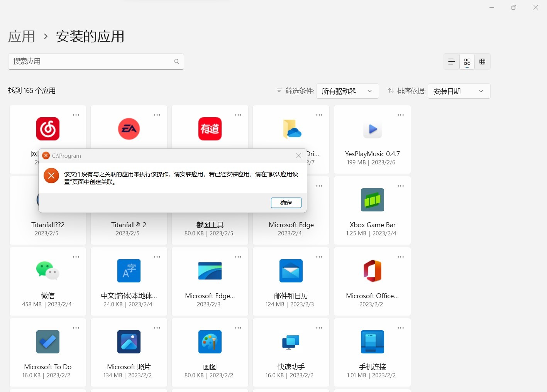Click the NetEase Cloud Music app icon
Image resolution: width=547 pixels, height=392 pixels.
coord(48,129)
